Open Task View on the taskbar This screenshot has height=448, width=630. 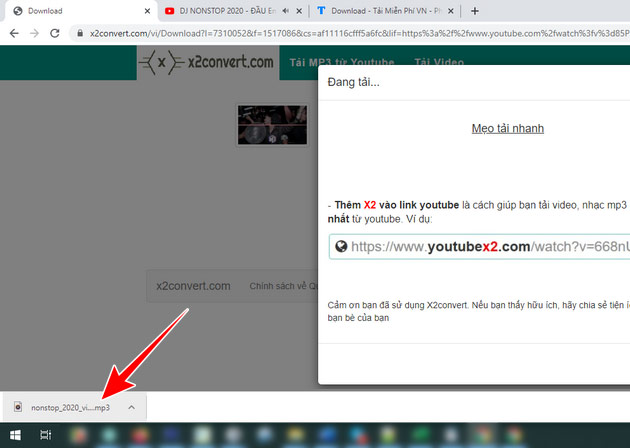[45, 435]
